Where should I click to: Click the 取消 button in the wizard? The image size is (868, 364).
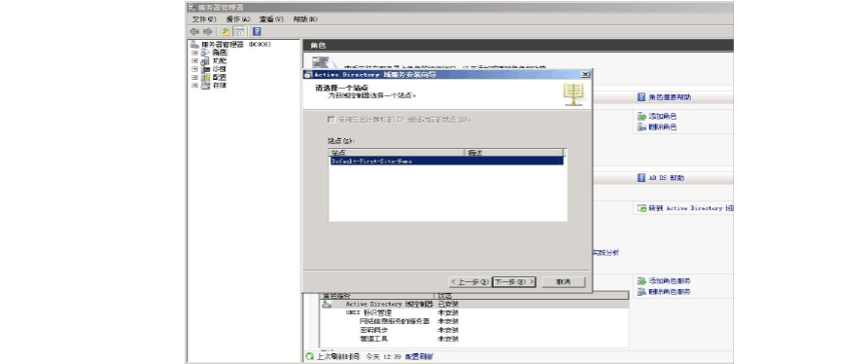(564, 281)
